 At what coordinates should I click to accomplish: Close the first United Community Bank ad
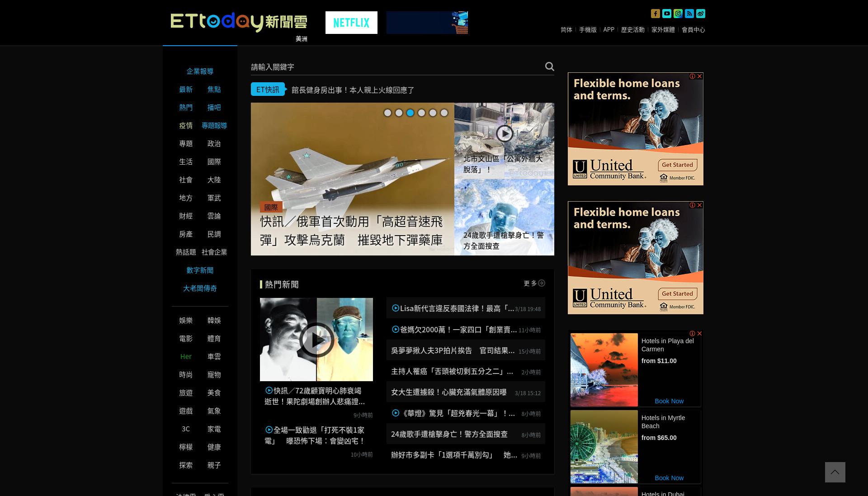pos(699,76)
